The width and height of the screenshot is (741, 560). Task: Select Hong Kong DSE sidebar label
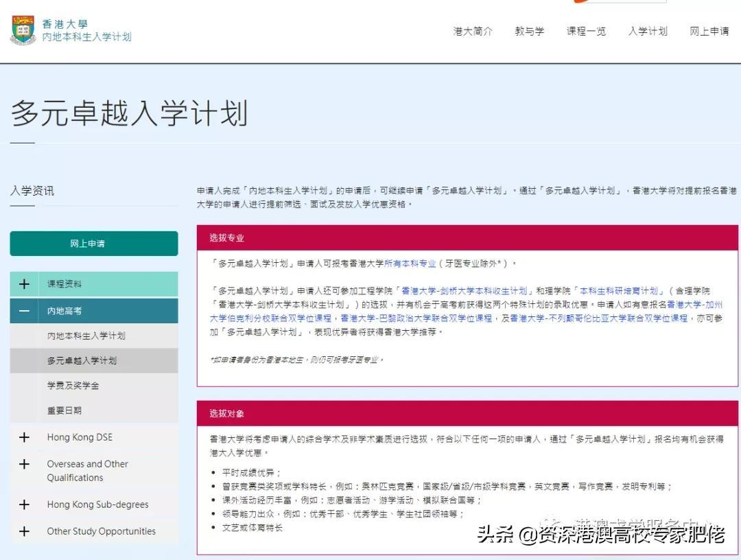pos(80,437)
